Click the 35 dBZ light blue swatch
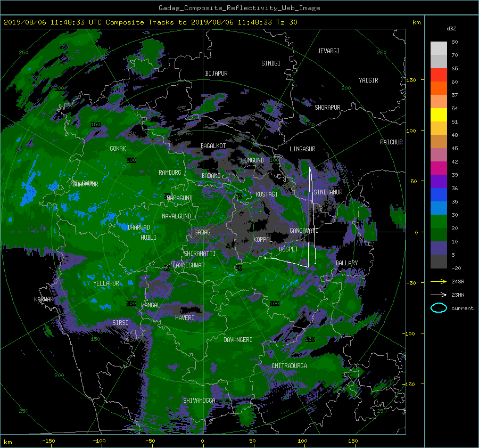 (x=439, y=208)
